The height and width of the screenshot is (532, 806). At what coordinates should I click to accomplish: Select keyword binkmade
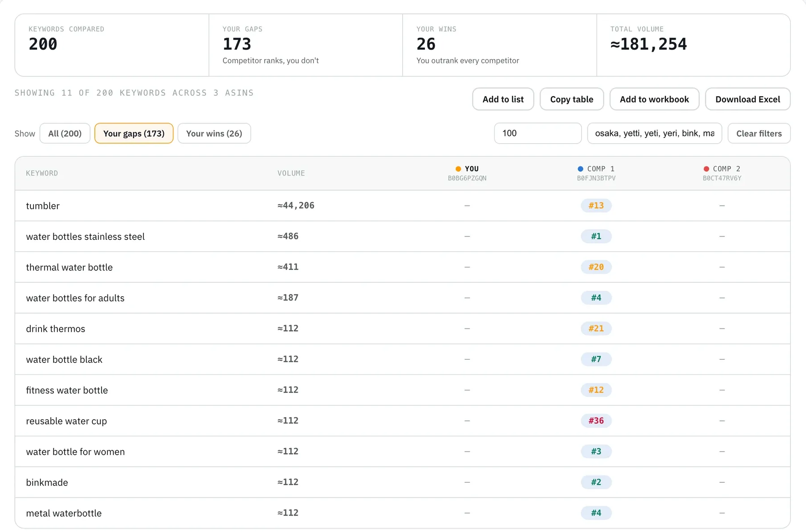coord(47,482)
